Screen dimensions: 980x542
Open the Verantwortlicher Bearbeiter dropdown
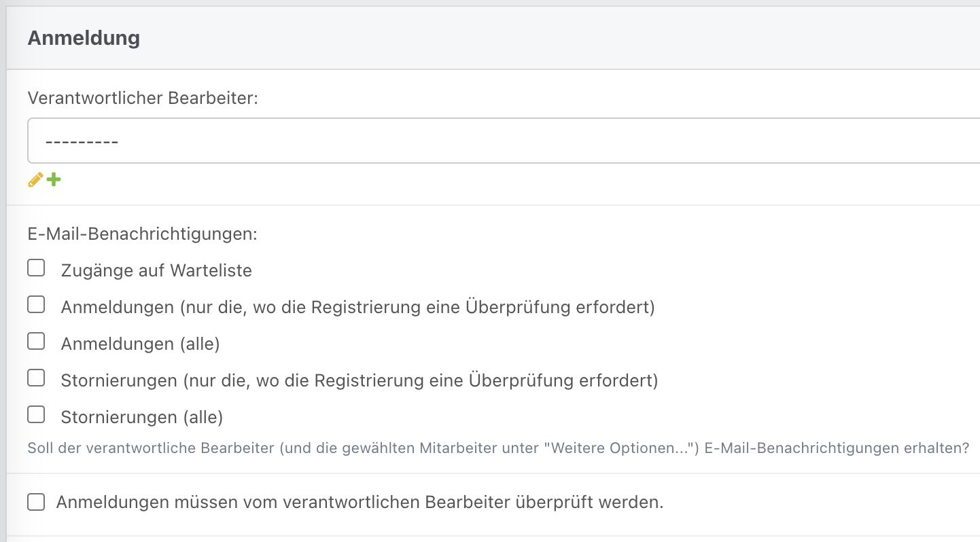point(503,141)
